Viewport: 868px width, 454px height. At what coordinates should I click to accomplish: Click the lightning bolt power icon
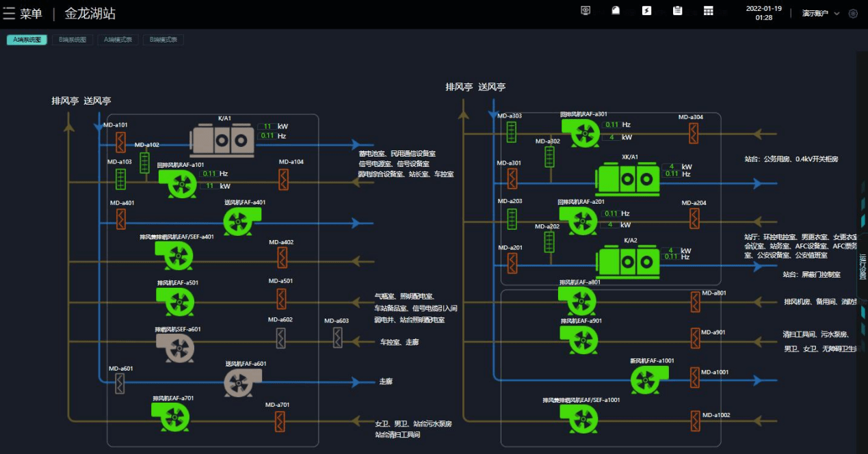(646, 11)
